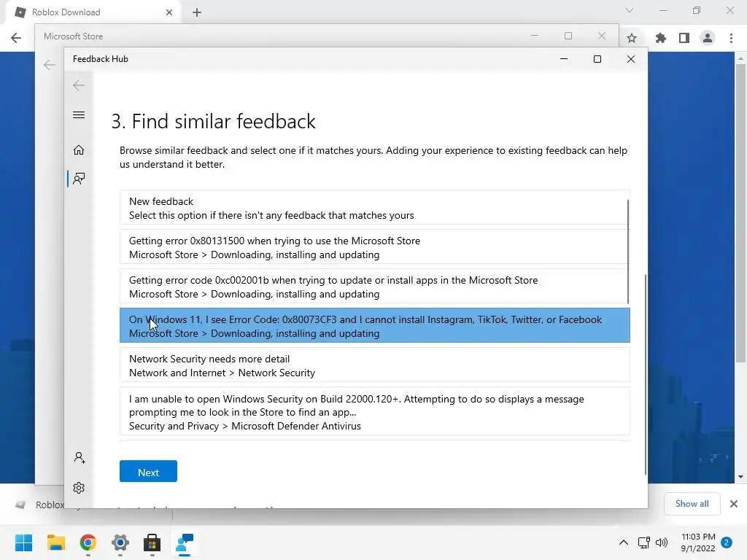Click the similar feedback list scrollbar
Screen dimensions: 747x560
point(628,251)
